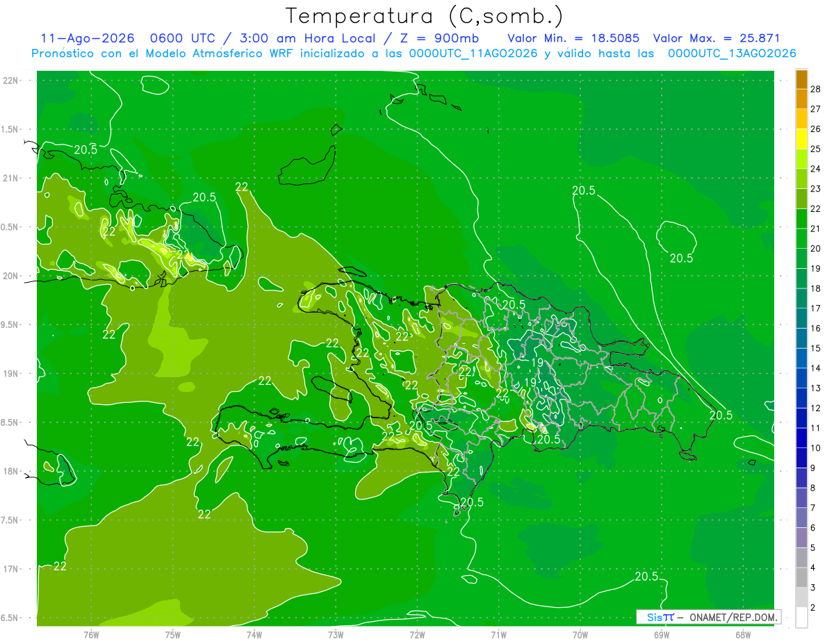Pick the teal legend swatch between 16 and 17
The image size is (834, 644).
pyautogui.click(x=801, y=318)
